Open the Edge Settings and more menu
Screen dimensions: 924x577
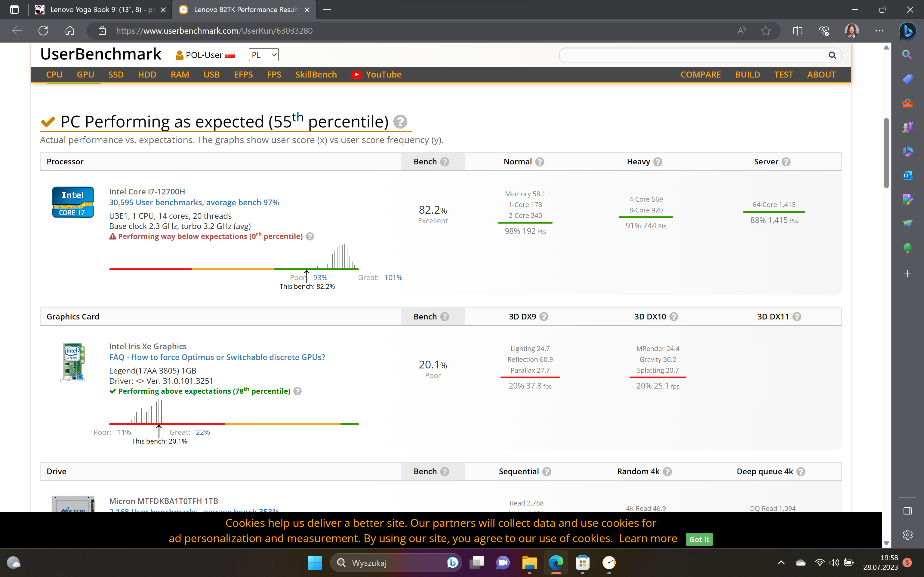[x=879, y=31]
